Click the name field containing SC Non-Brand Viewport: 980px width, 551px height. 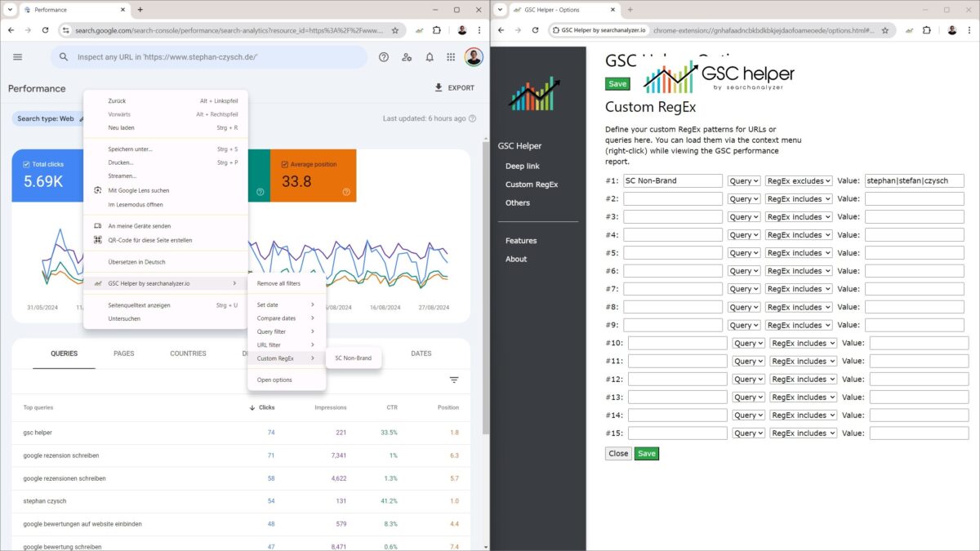pyautogui.click(x=673, y=180)
